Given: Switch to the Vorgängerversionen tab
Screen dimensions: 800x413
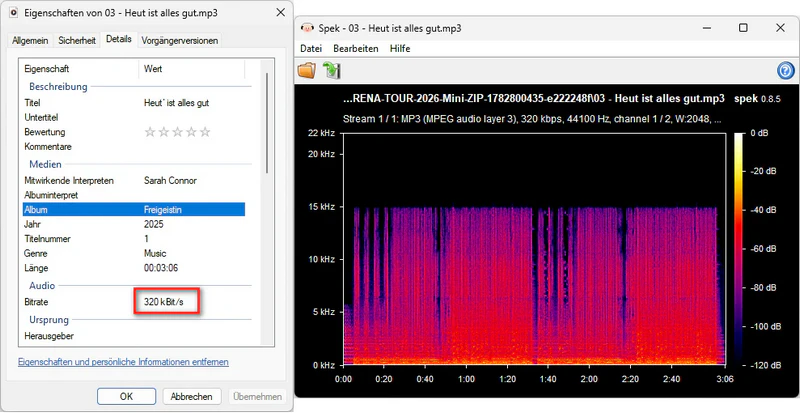Looking at the screenshot, I should [x=180, y=40].
